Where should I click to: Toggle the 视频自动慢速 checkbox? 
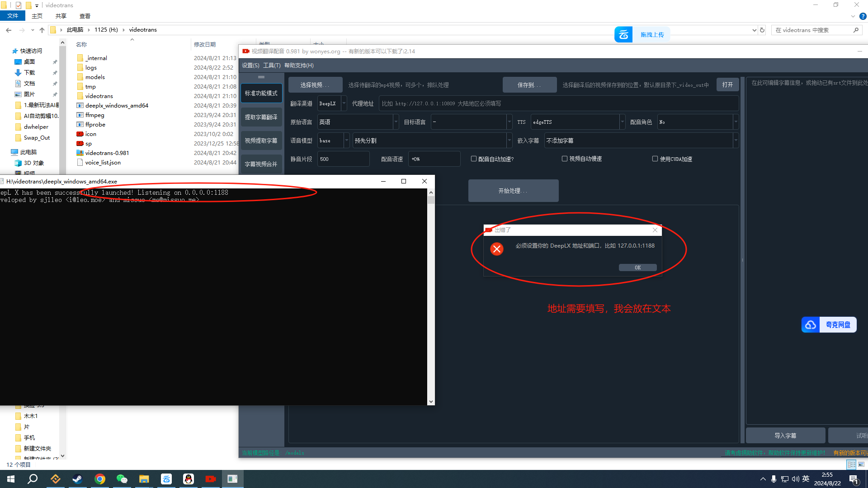(x=565, y=159)
